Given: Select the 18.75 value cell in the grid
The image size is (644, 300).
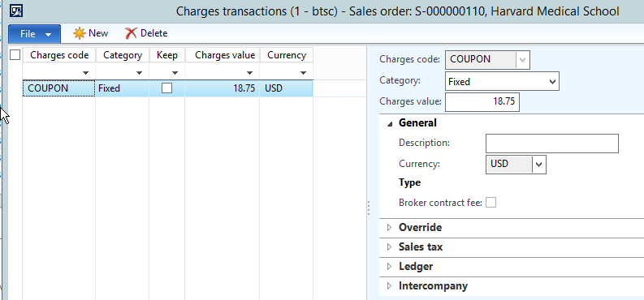Looking at the screenshot, I should click(x=223, y=88).
